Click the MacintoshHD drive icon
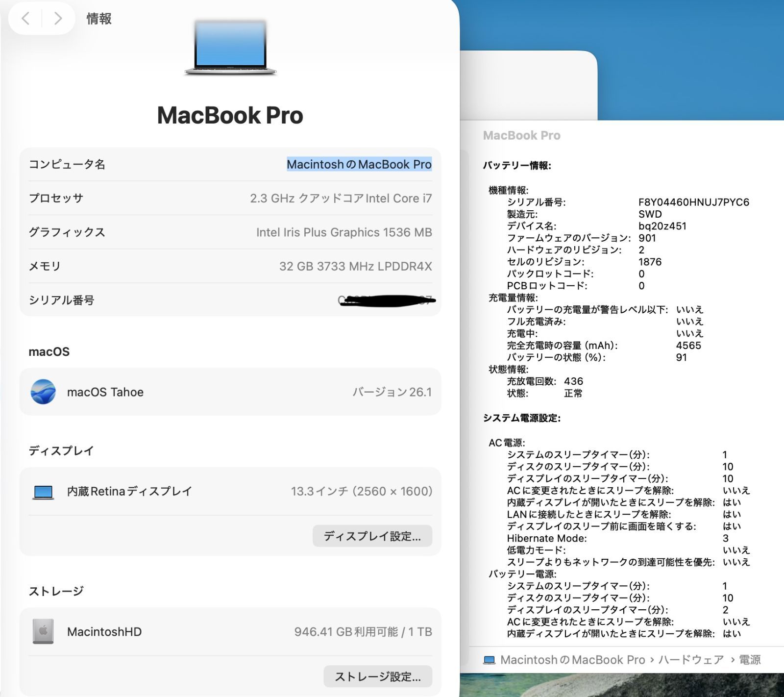784x697 pixels. pos(43,631)
